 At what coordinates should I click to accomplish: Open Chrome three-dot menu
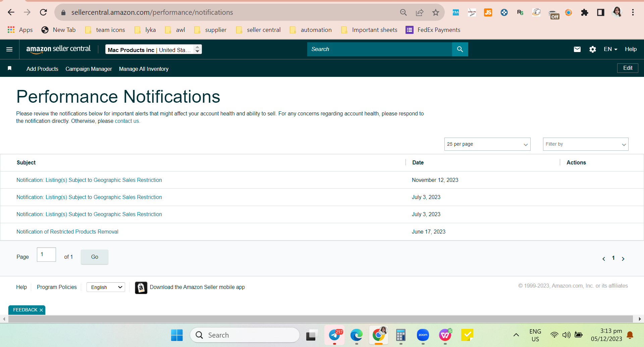(633, 12)
